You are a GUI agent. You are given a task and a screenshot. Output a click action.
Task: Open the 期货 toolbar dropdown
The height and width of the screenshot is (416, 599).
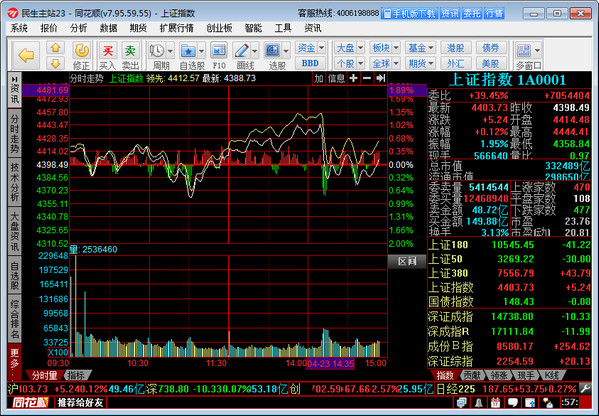click(420, 63)
